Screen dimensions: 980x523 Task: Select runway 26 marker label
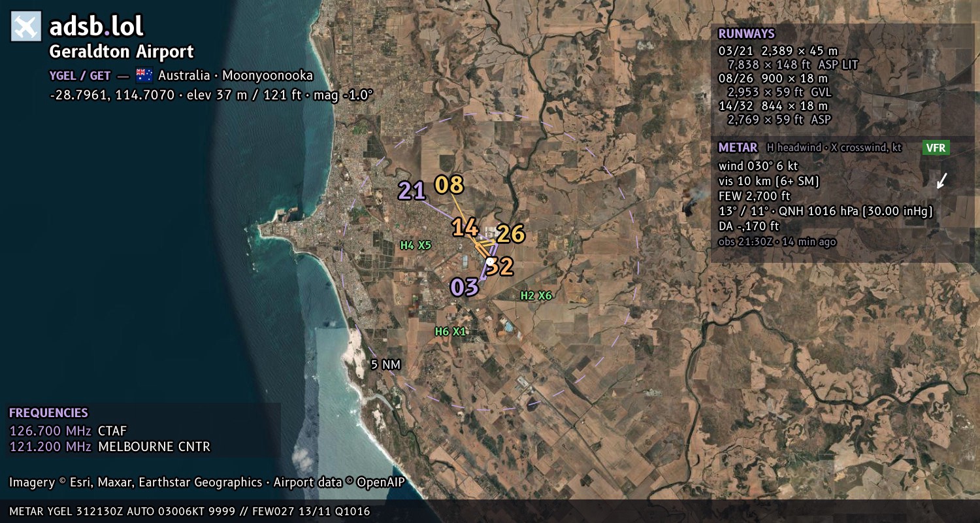coord(511,233)
